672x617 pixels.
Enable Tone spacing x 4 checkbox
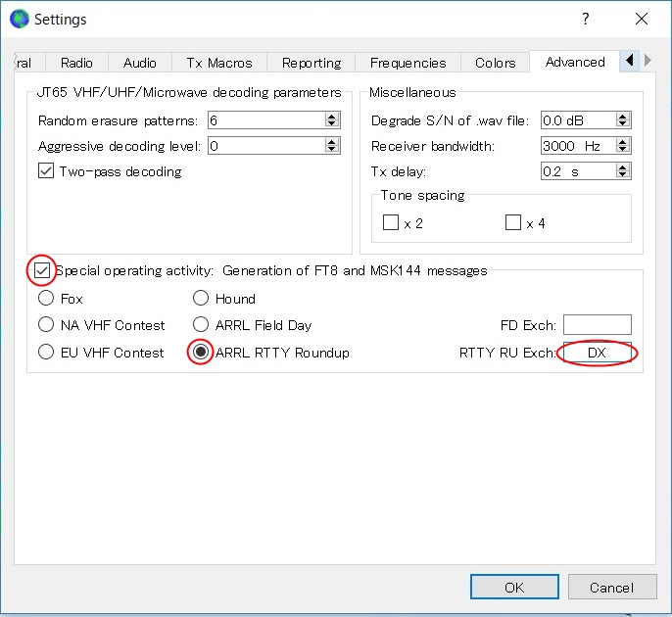513,222
